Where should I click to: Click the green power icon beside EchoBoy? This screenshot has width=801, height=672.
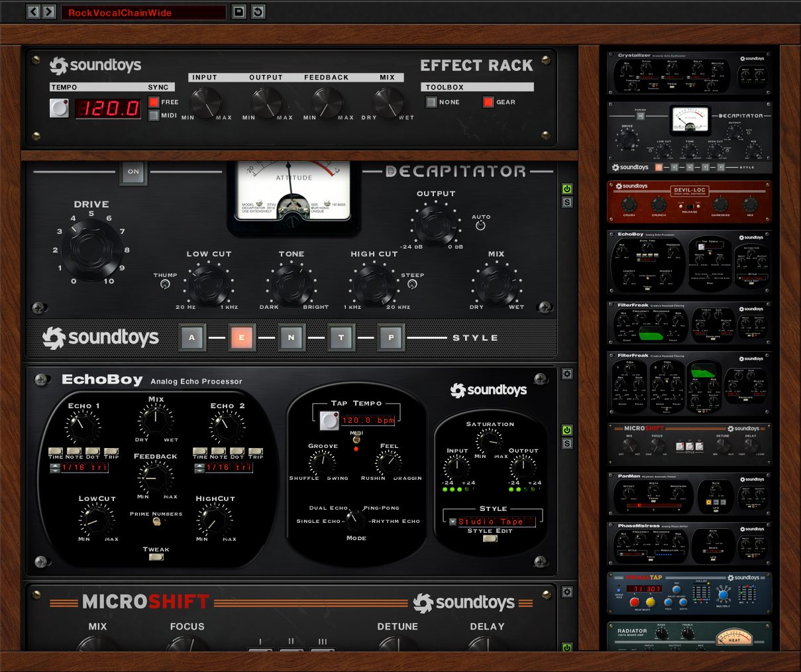click(x=566, y=429)
